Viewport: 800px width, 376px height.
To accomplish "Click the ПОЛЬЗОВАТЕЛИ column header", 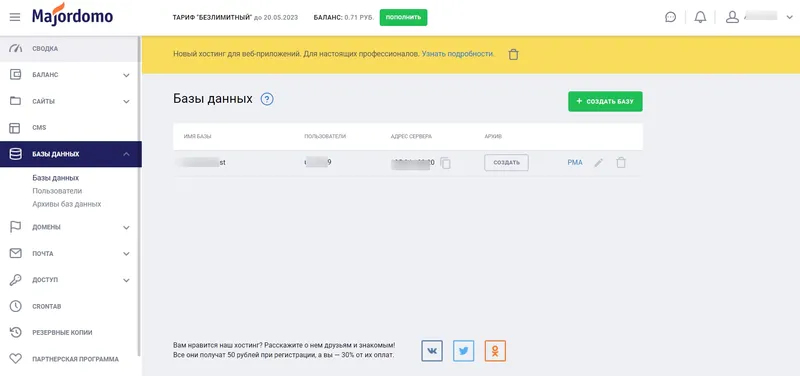I will click(325, 137).
